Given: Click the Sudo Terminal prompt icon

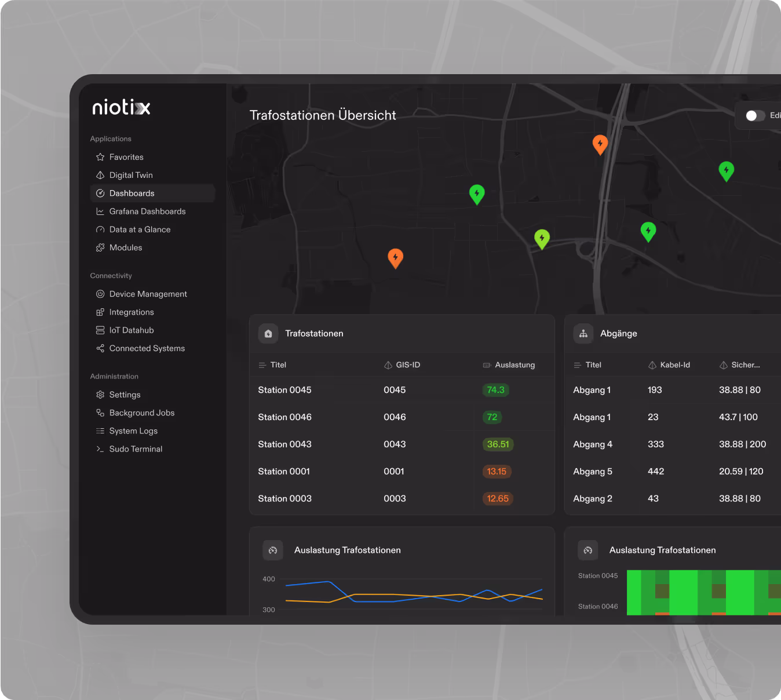Looking at the screenshot, I should pos(100,449).
